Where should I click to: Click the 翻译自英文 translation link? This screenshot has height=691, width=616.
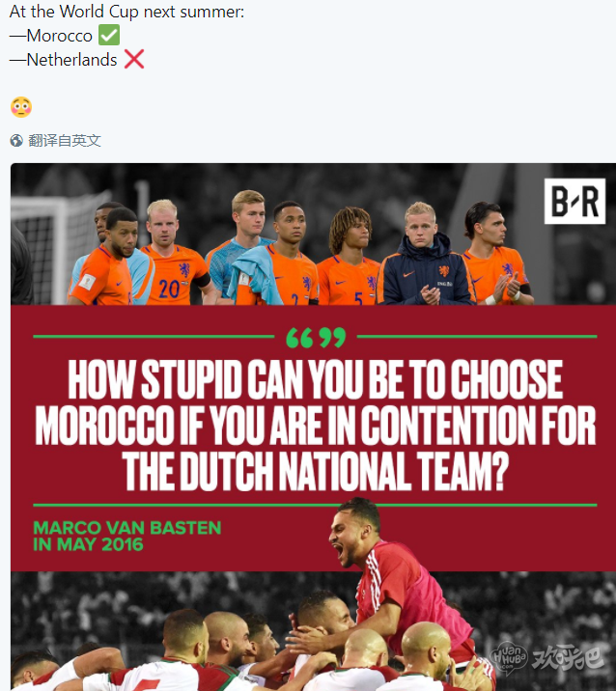[x=65, y=141]
